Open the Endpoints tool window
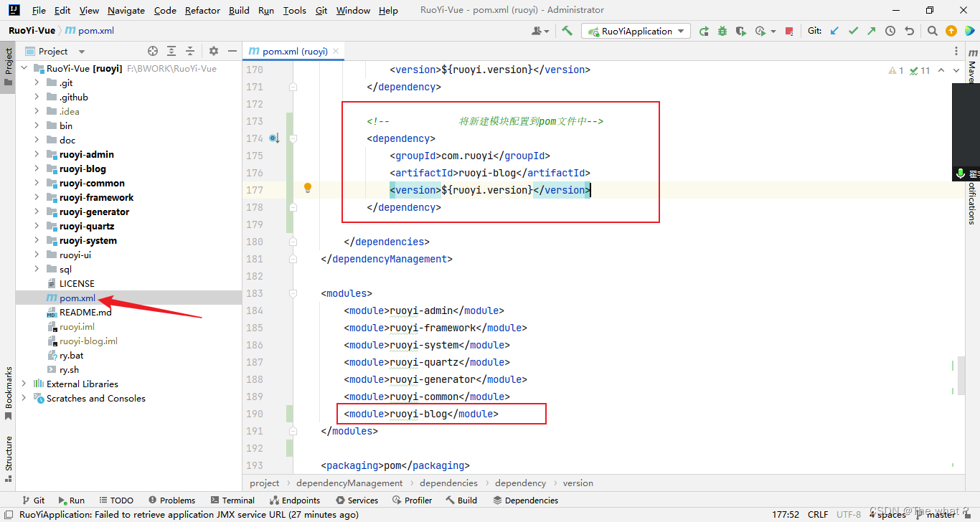This screenshot has width=980, height=522. pyautogui.click(x=295, y=500)
